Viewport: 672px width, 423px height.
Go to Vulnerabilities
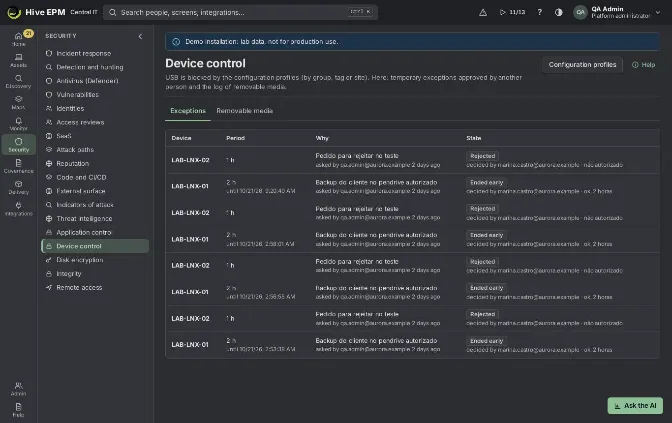(x=95, y=95)
